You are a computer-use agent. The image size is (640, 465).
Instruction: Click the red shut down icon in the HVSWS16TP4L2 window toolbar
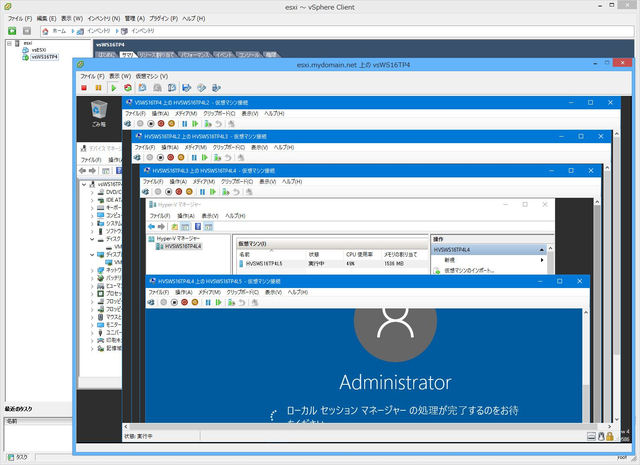pos(161,123)
